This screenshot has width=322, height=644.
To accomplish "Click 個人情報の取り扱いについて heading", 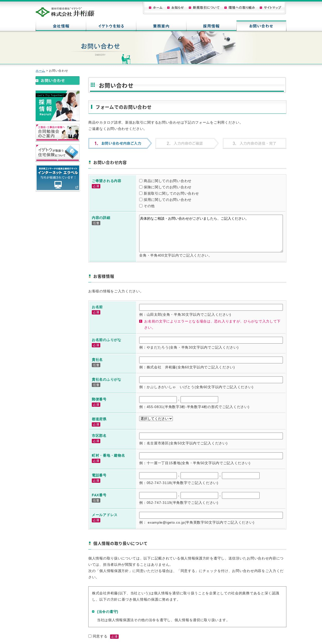I will [x=120, y=543].
